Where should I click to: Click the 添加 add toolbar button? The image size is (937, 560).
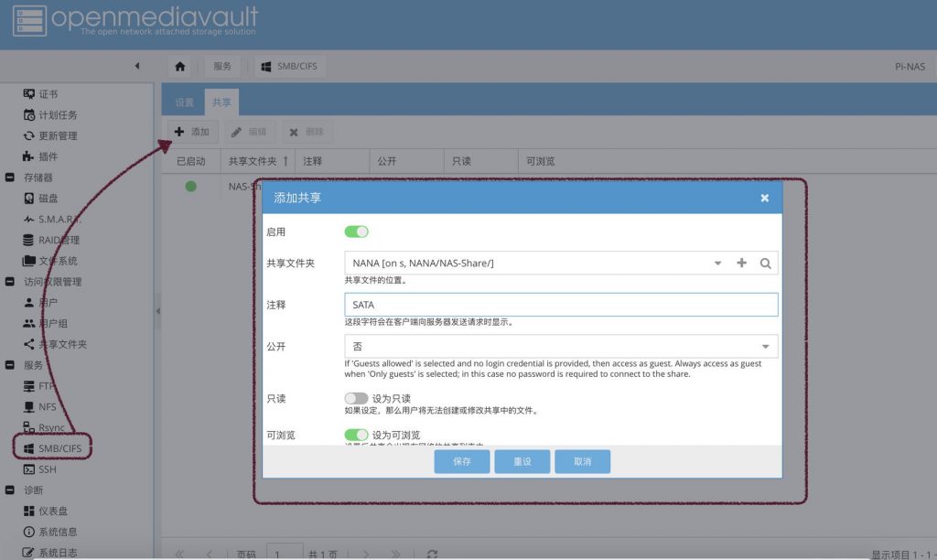[192, 132]
